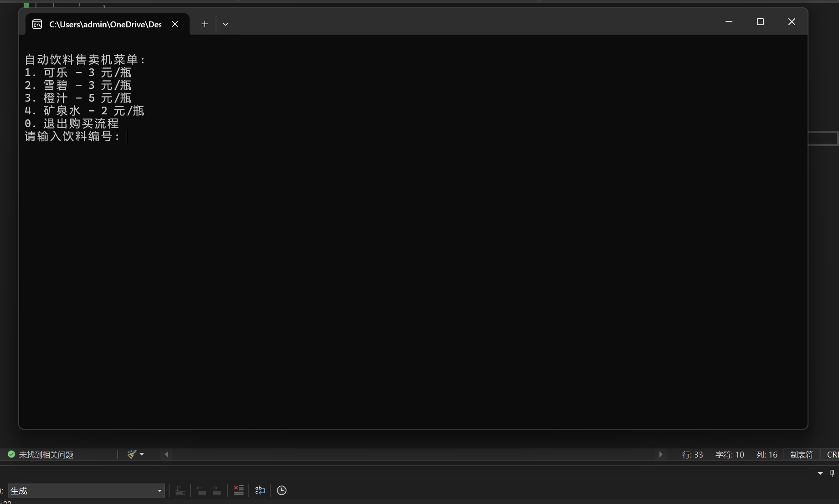Click the clock timestamp icon in output toolbar
Image resolution: width=839 pixels, height=504 pixels.
pos(282,490)
